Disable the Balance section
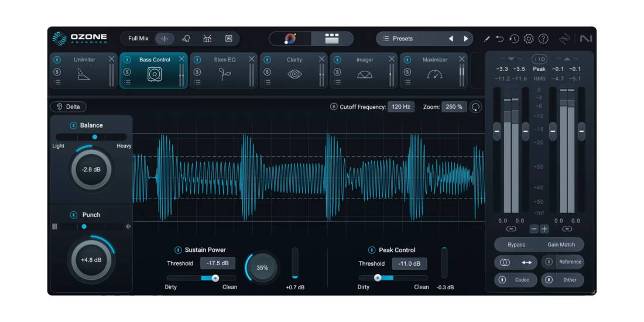The height and width of the screenshot is (322, 644). click(x=74, y=125)
